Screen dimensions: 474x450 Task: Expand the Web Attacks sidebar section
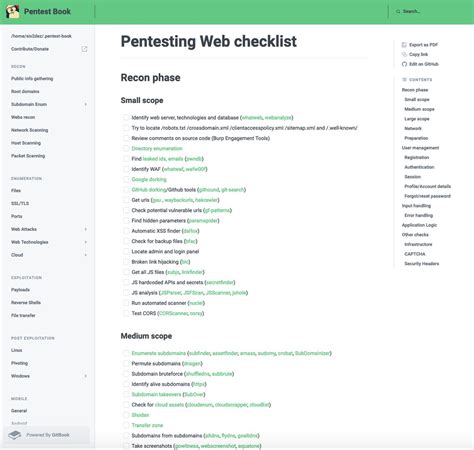click(85, 229)
